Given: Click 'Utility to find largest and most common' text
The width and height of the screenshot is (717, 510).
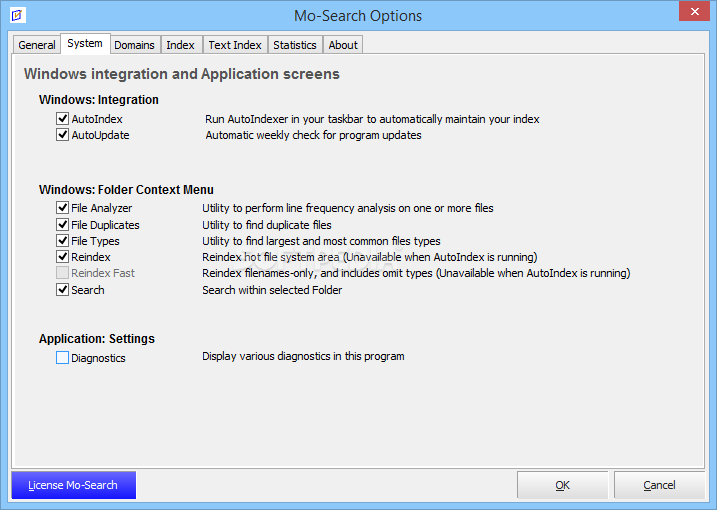Looking at the screenshot, I should pos(321,241).
